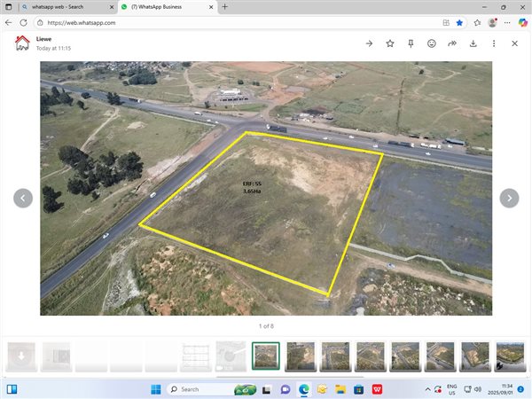This screenshot has width=532, height=399.
Task: Select the download placeholder thumbnail in filmstrip
Action: [20, 356]
